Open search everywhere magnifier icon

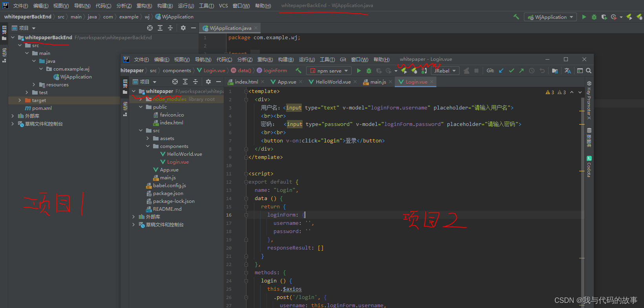pos(589,71)
